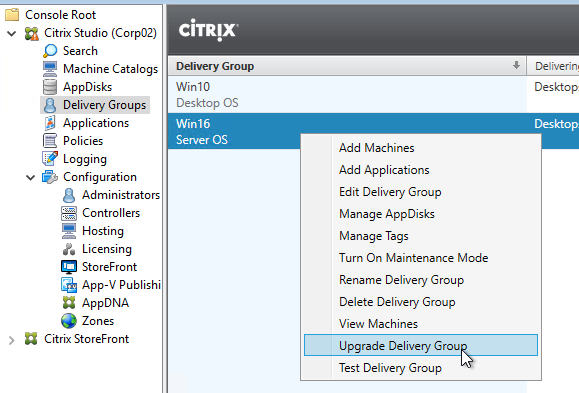Open Administrators tree item

121,195
